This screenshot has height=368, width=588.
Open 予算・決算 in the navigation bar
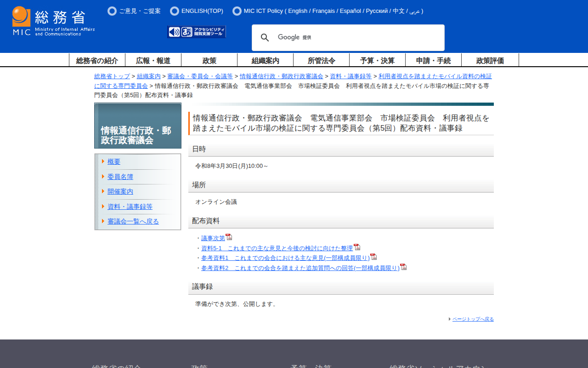pyautogui.click(x=377, y=60)
